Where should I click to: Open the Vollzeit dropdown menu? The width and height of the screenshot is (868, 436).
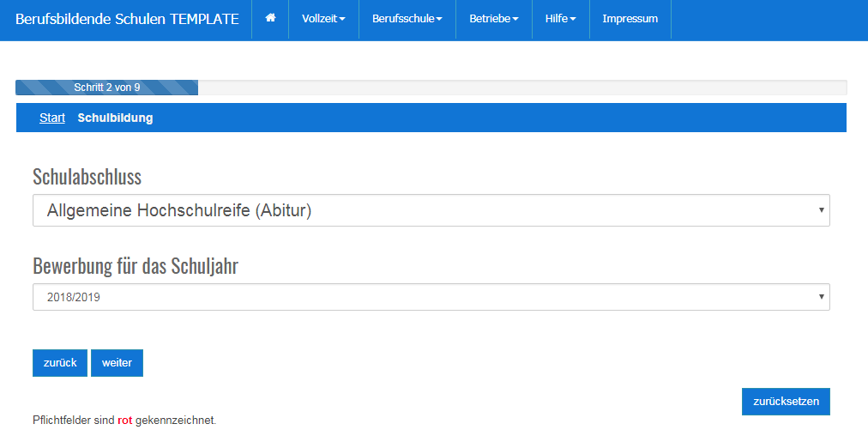[323, 19]
